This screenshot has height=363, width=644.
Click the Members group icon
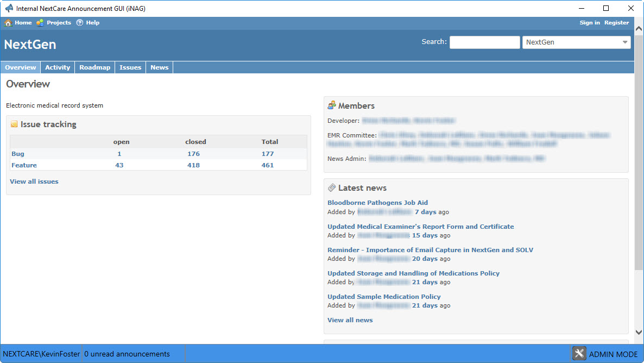click(332, 105)
